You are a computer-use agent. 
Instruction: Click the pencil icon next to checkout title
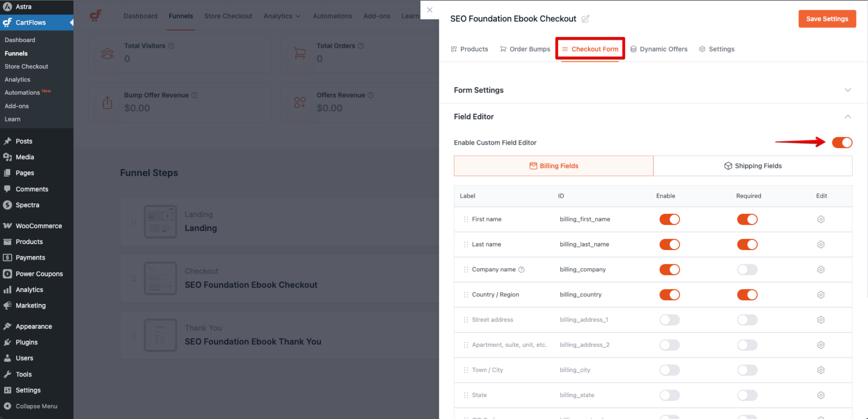click(586, 19)
